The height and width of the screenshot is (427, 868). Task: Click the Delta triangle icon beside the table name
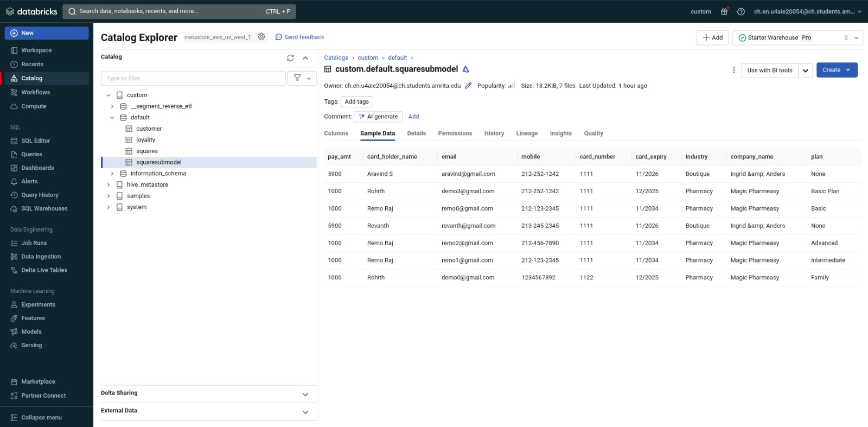click(465, 69)
